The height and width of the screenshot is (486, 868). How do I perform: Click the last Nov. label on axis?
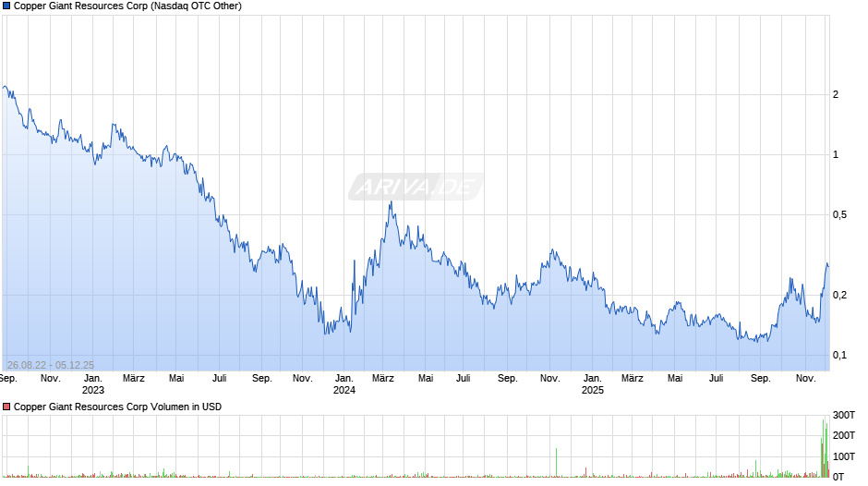806,379
